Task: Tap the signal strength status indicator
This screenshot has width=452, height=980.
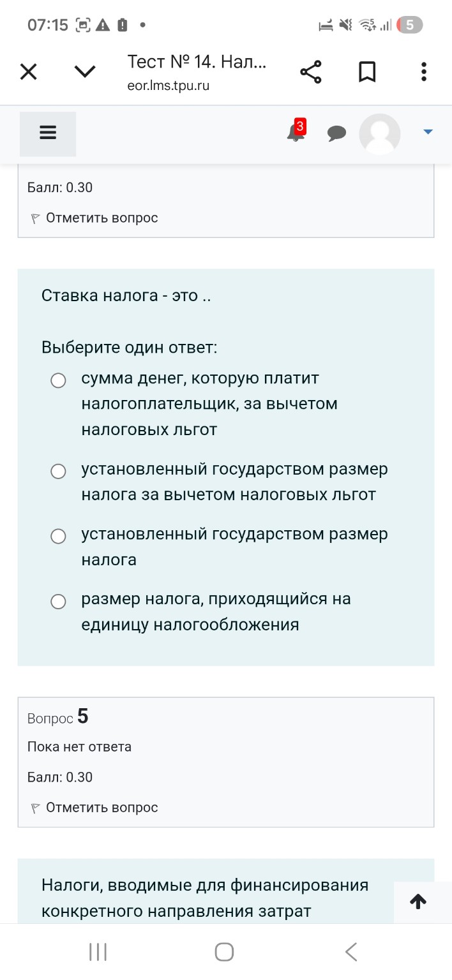Action: (x=386, y=26)
